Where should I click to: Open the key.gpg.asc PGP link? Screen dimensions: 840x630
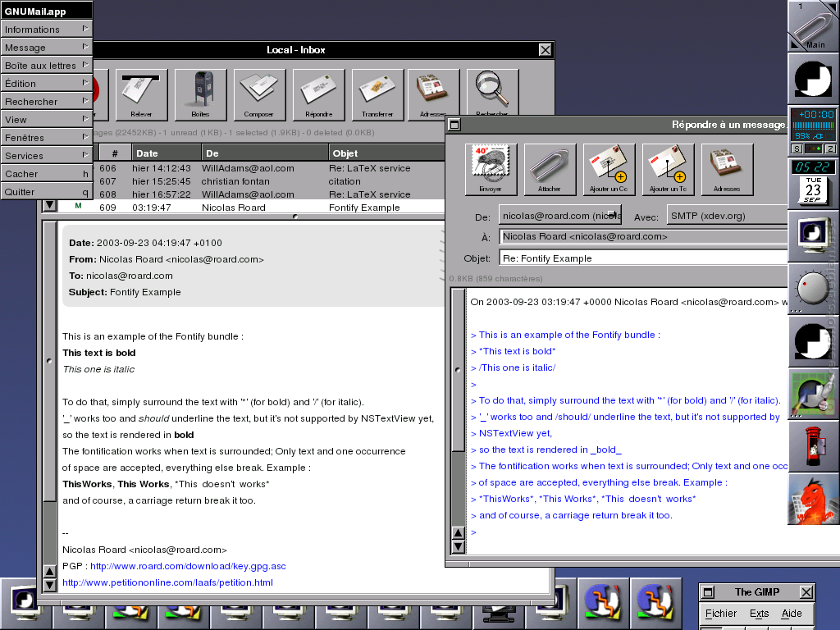click(188, 566)
